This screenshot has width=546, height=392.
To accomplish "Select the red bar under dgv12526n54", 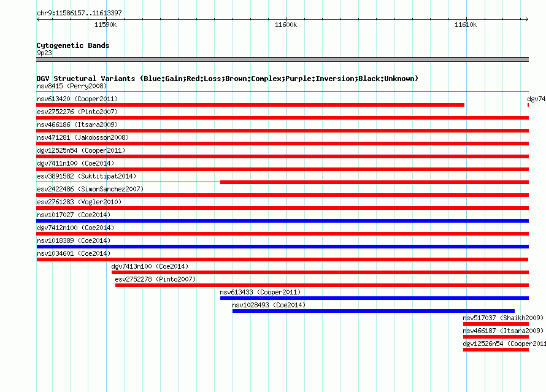I will (496, 350).
